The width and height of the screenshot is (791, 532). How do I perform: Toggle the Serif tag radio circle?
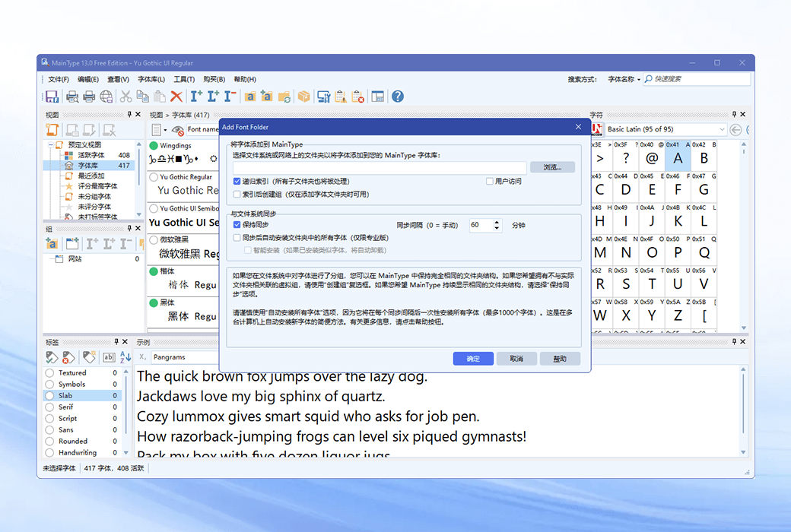point(49,407)
